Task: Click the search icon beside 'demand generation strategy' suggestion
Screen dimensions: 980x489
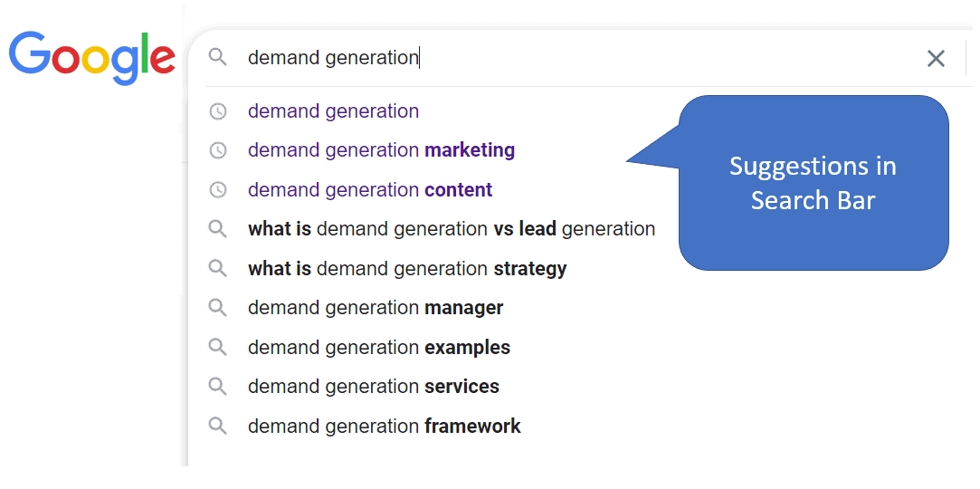Action: (218, 269)
